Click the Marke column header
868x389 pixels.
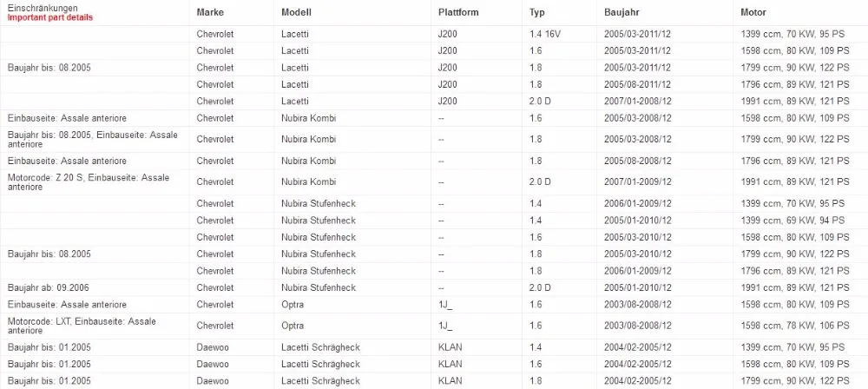pyautogui.click(x=210, y=12)
